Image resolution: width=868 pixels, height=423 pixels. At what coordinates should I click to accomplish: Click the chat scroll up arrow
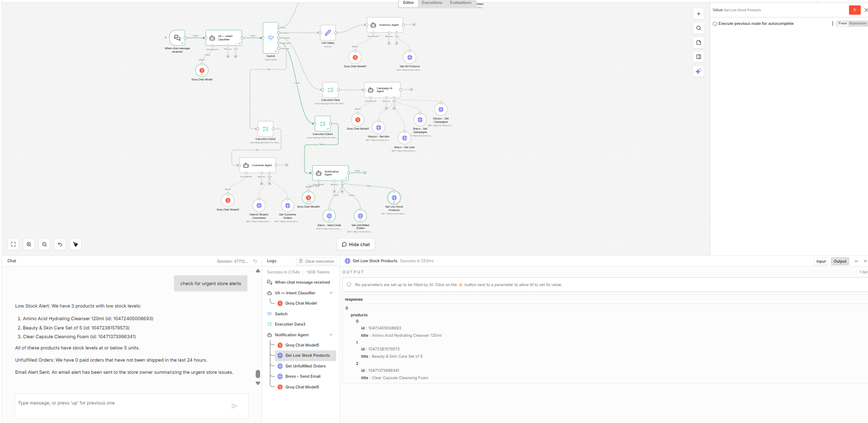258,270
